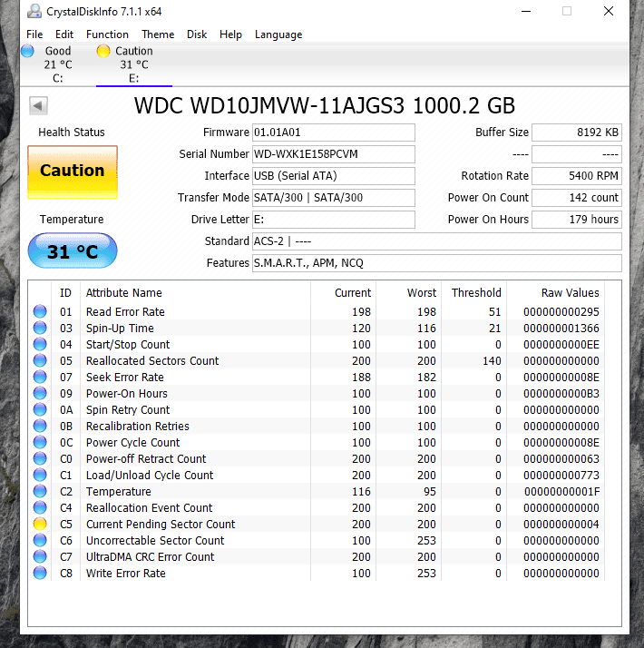Click the Attribute Name column header

pos(124,292)
